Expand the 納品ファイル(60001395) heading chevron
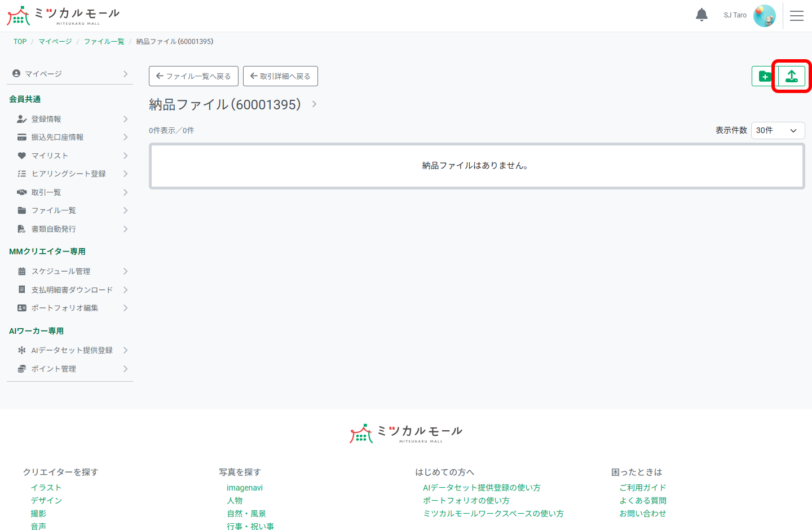 tap(314, 104)
